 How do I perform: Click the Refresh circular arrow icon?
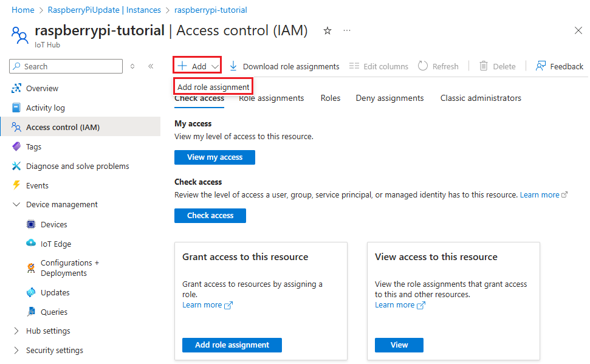tap(423, 66)
